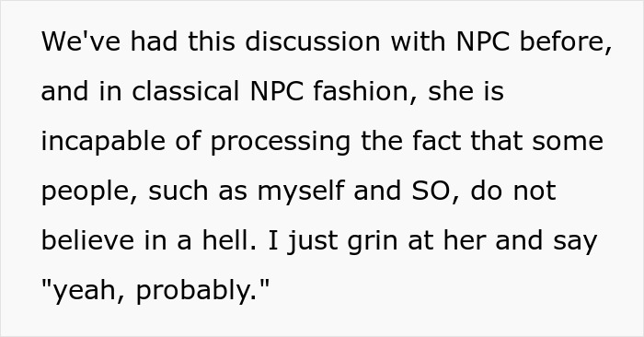Image resolution: width=644 pixels, height=337 pixels.
Task: Click the word "some" ending third line
Action: (568, 141)
